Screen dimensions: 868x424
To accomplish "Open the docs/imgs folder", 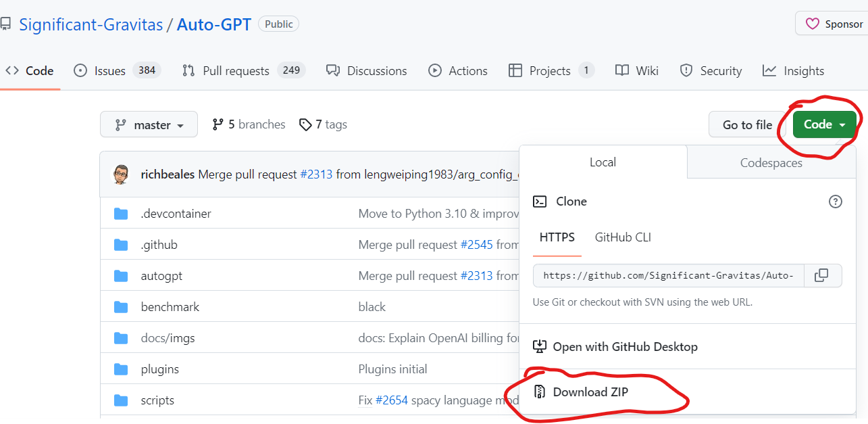I will click(168, 338).
